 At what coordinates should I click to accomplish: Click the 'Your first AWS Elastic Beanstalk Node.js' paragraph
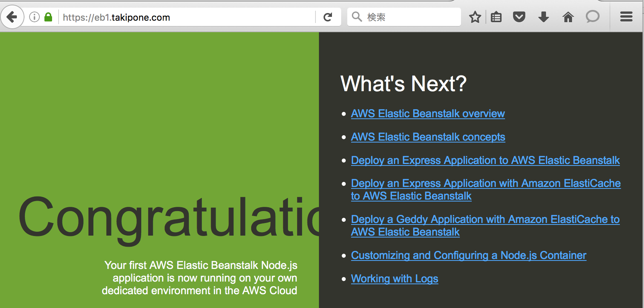(x=199, y=278)
